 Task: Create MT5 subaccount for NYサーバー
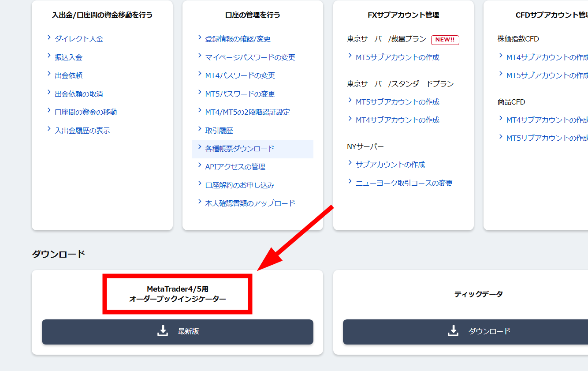point(390,164)
